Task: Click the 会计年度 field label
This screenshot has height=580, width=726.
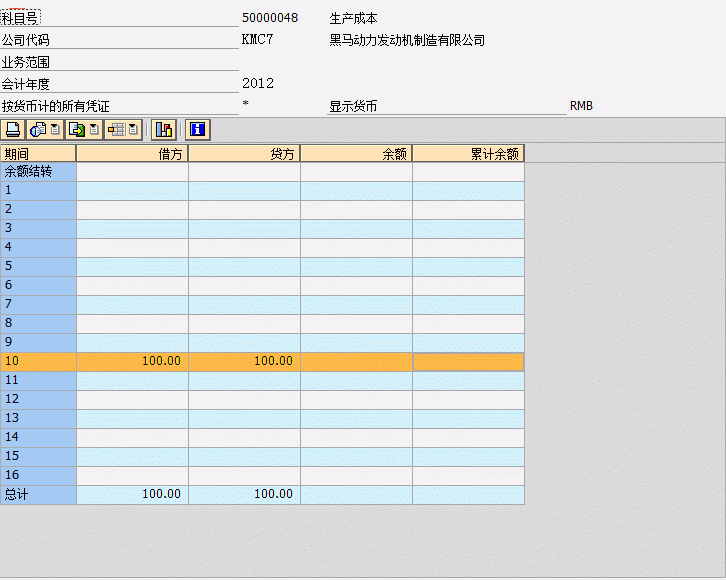Action: pyautogui.click(x=25, y=84)
